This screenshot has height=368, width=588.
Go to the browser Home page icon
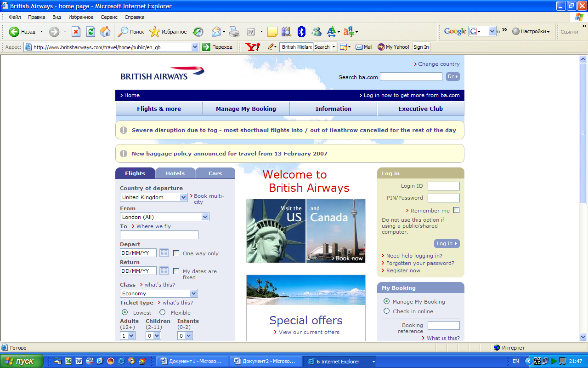coord(105,32)
